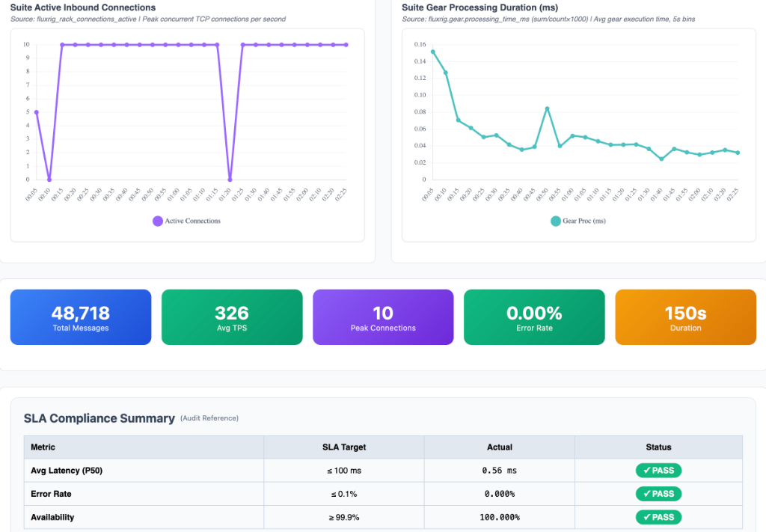Image resolution: width=766 pixels, height=532 pixels.
Task: Click the purple Active Connections legend circle
Action: 158,221
